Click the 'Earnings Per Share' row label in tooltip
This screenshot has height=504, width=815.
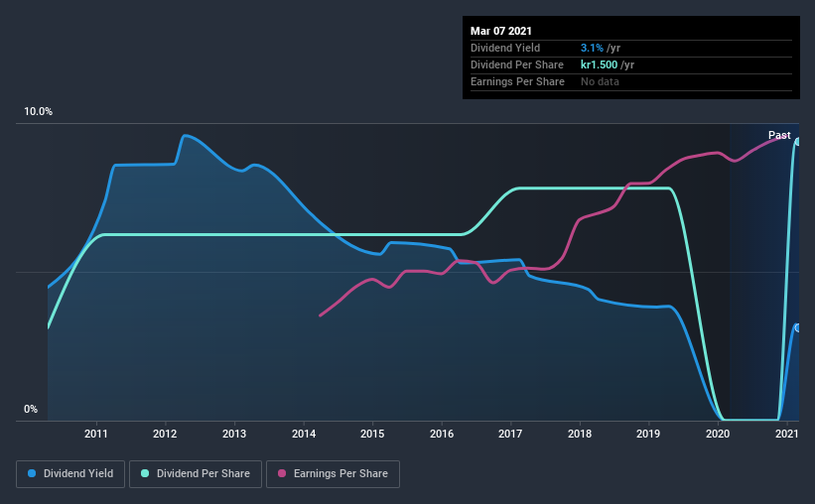(x=517, y=81)
